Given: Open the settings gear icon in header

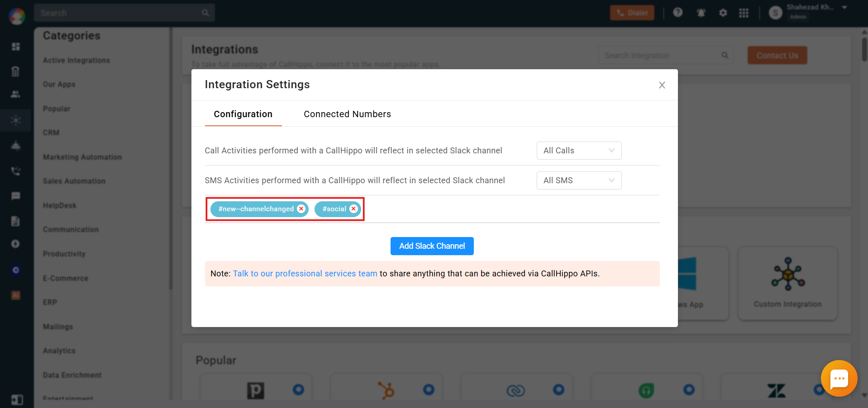Looking at the screenshot, I should [x=723, y=13].
